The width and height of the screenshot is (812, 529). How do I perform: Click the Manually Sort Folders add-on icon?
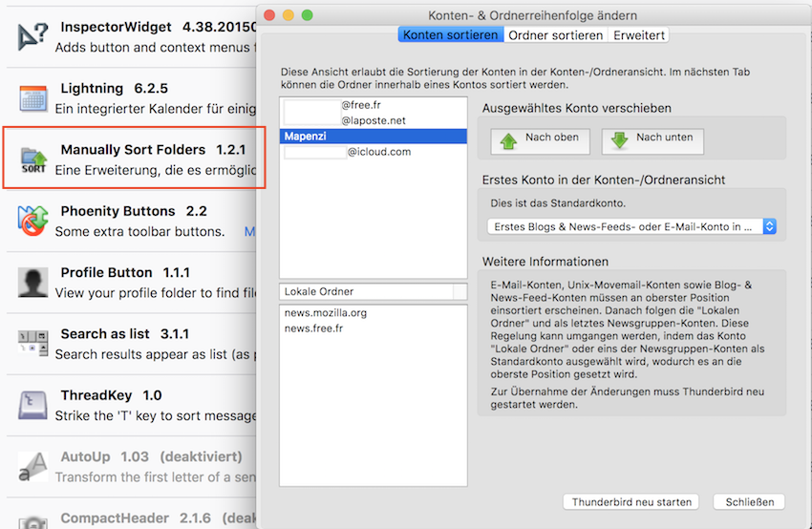pos(33,160)
